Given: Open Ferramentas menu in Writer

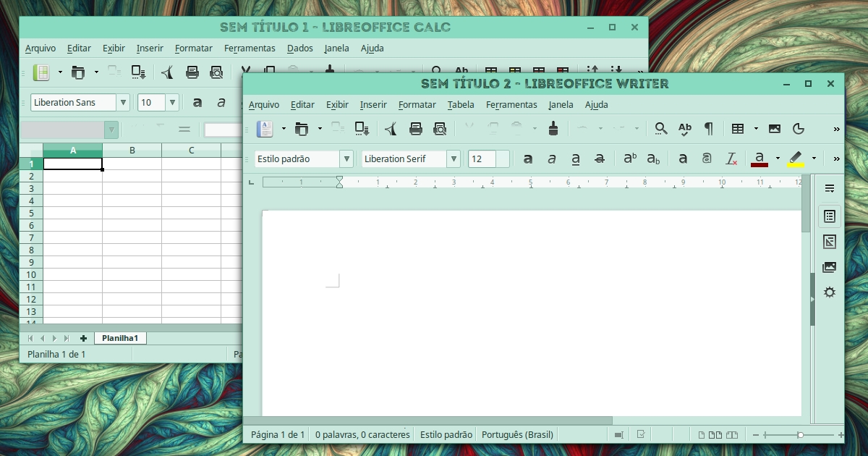Looking at the screenshot, I should [x=511, y=104].
